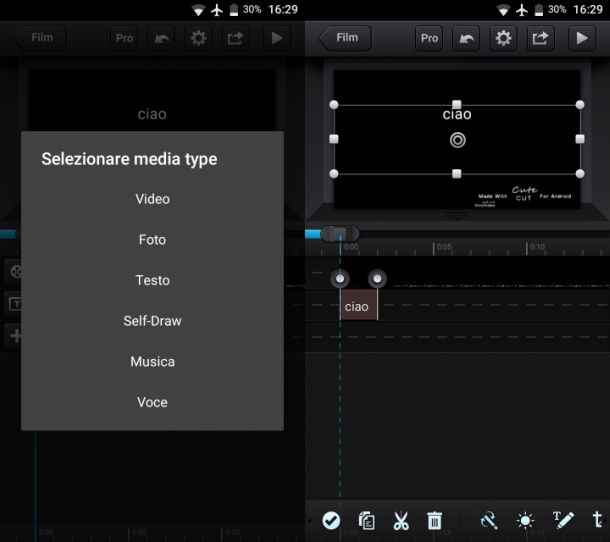Open settings gear in right screen toolbar
The image size is (610, 542).
[503, 38]
